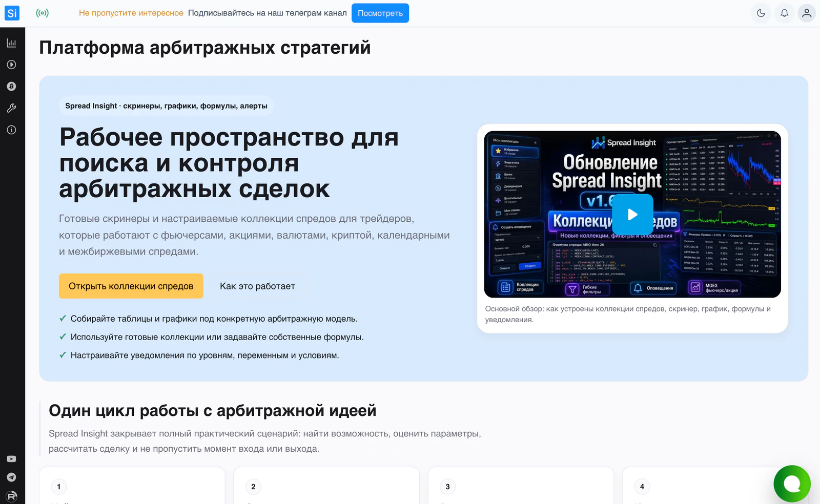Screen dimensions: 820x504
Task: Click the step 4 card
Action: (x=715, y=485)
